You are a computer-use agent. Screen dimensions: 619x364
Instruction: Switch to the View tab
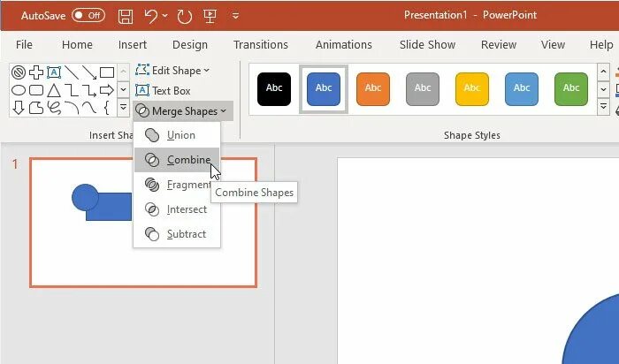pyautogui.click(x=553, y=44)
